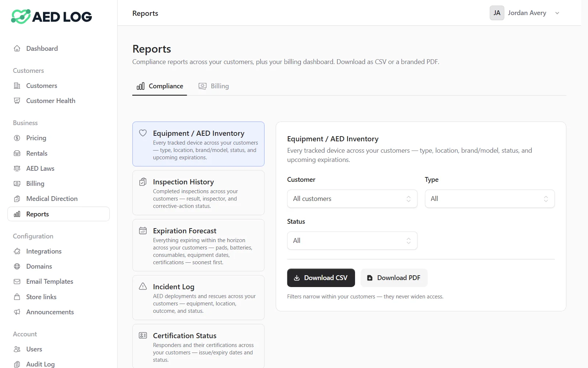The height and width of the screenshot is (368, 588).
Task: Click the Rentals icon in sidebar
Action: [x=17, y=153]
